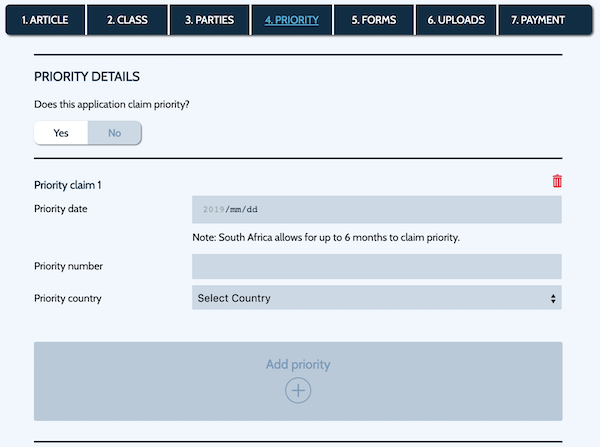Screen dimensions: 600x447
Task: Click the South Africa 6 months note
Action: (x=326, y=238)
